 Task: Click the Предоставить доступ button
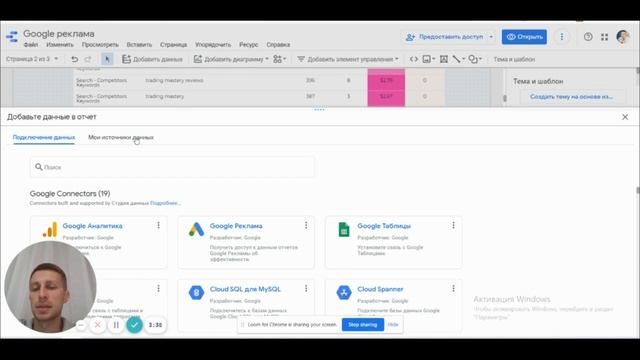coord(444,37)
